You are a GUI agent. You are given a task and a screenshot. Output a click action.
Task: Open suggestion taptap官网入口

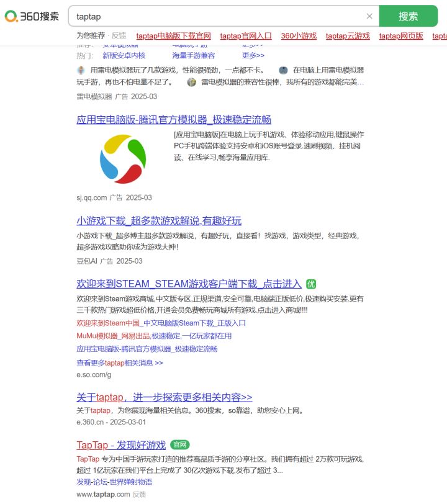pos(246,35)
